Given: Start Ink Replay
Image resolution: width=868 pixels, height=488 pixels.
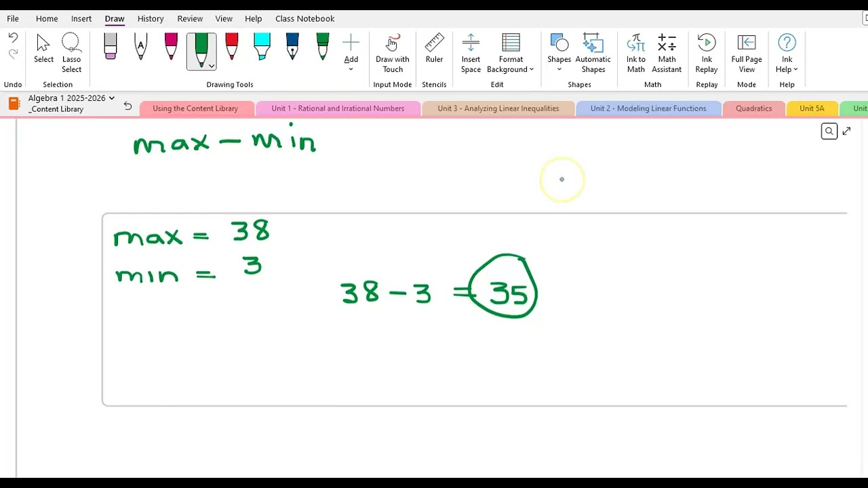Looking at the screenshot, I should (707, 53).
